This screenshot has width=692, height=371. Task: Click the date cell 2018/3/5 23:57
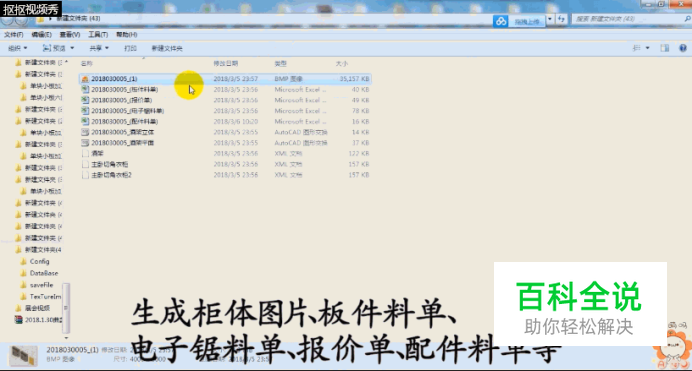click(236, 79)
